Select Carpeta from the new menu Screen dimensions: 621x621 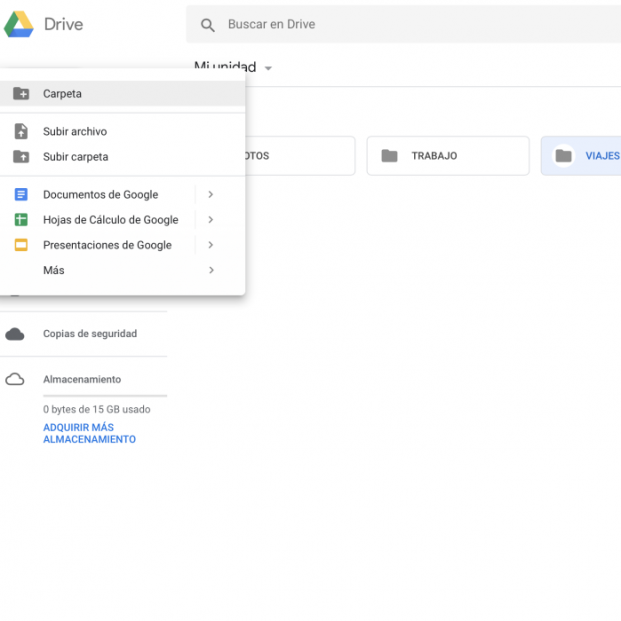pyautogui.click(x=62, y=94)
